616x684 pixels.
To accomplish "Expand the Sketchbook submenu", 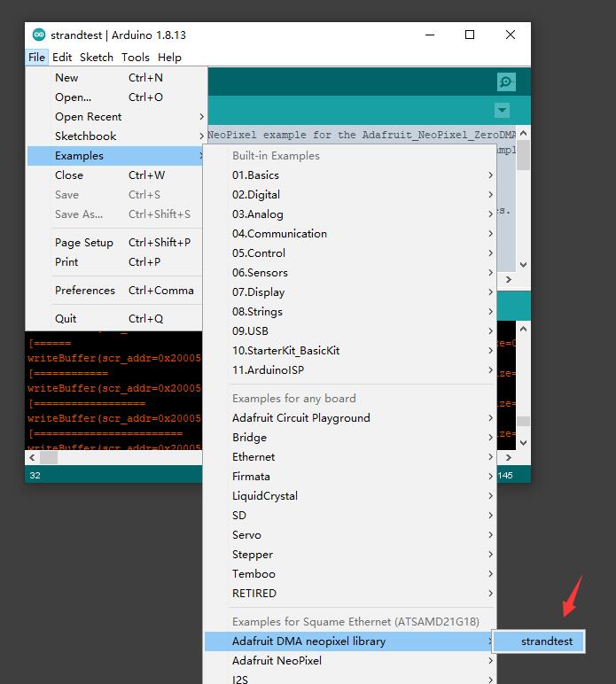I will (114, 136).
